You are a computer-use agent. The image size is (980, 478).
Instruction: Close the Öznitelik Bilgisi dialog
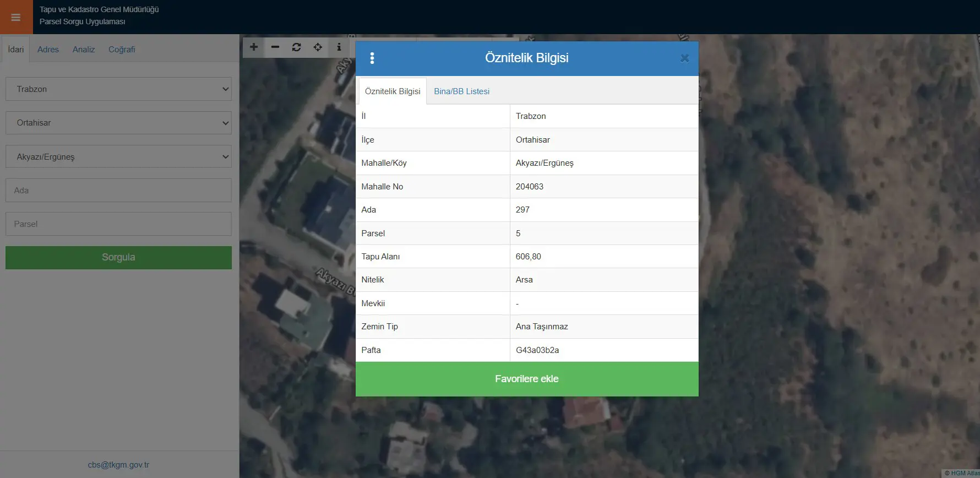[x=684, y=58]
